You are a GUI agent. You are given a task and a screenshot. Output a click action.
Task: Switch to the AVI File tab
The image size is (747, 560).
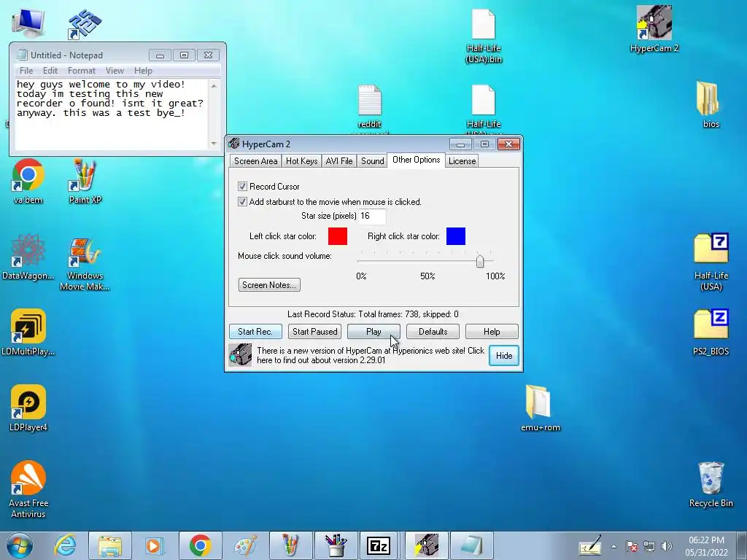[x=339, y=161]
